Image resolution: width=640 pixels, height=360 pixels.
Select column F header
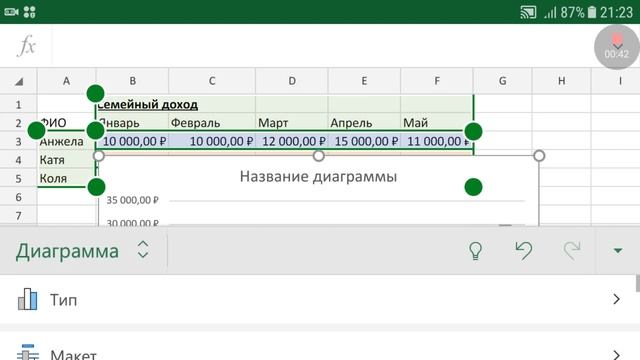pyautogui.click(x=437, y=81)
